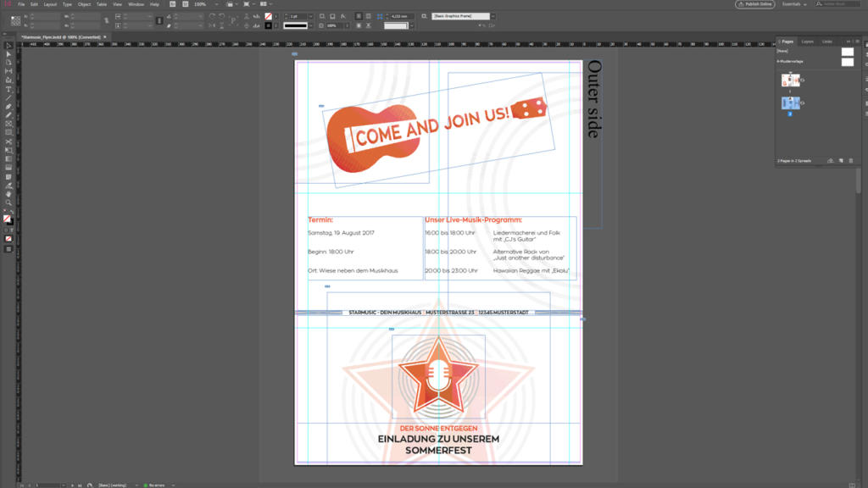
Task: Click the Publish Online button
Action: [x=754, y=4]
